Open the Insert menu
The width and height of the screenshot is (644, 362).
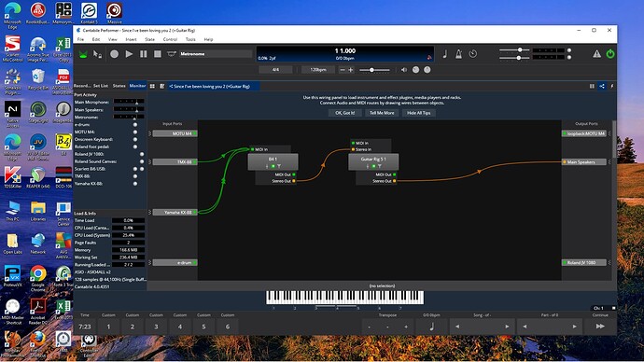(131, 39)
